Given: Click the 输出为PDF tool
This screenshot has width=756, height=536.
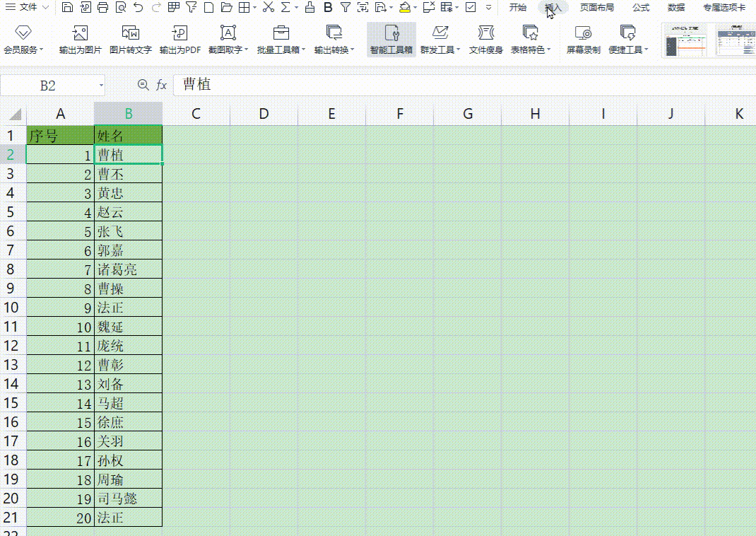Looking at the screenshot, I should coord(180,40).
